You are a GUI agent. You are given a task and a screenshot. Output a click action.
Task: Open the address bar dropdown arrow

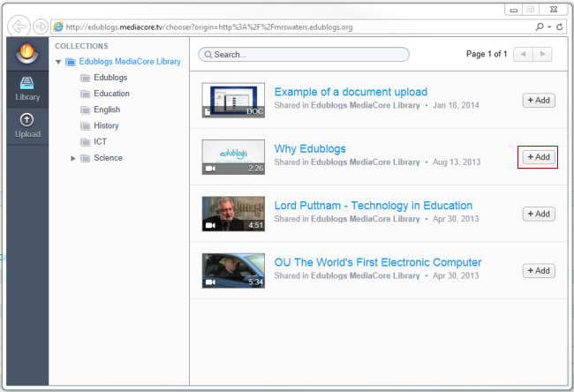tap(549, 26)
